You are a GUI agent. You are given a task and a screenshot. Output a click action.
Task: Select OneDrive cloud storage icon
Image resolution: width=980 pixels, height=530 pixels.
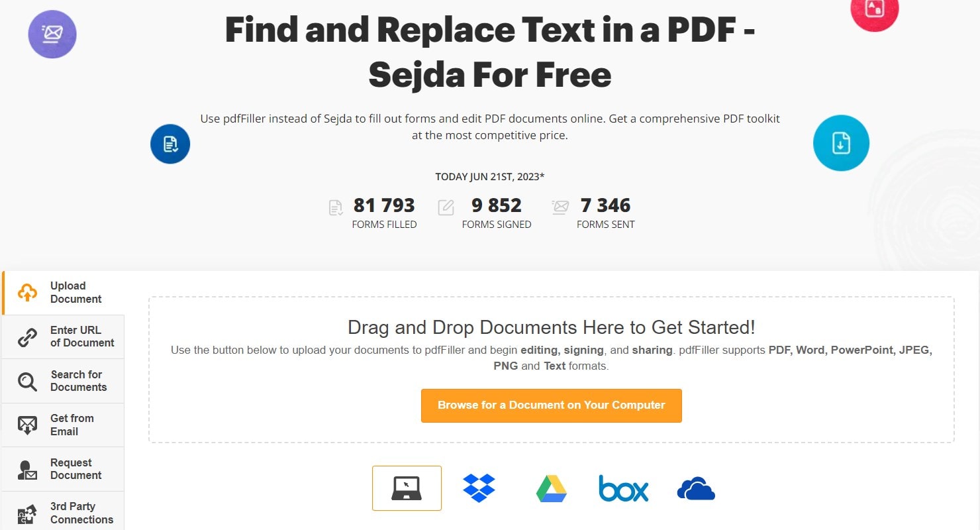click(x=695, y=488)
